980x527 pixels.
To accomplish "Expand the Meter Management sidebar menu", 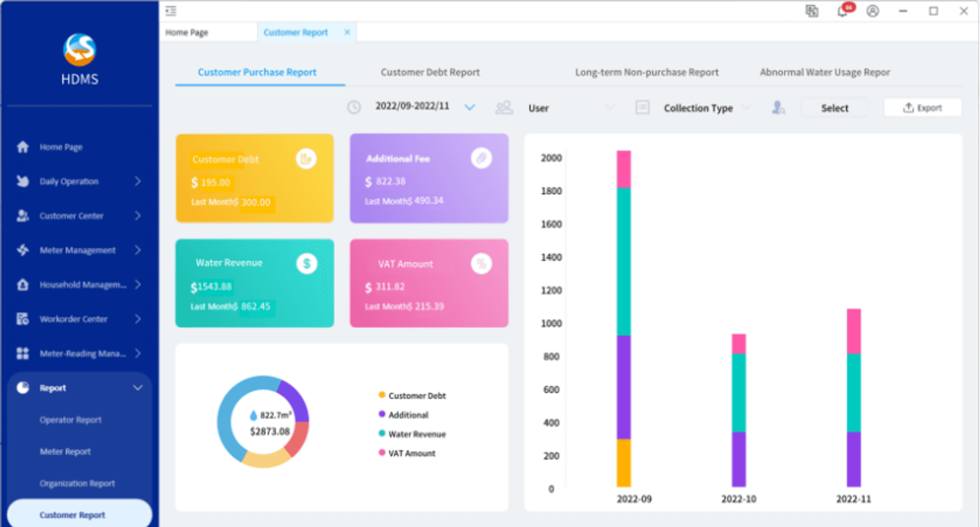I will point(78,250).
